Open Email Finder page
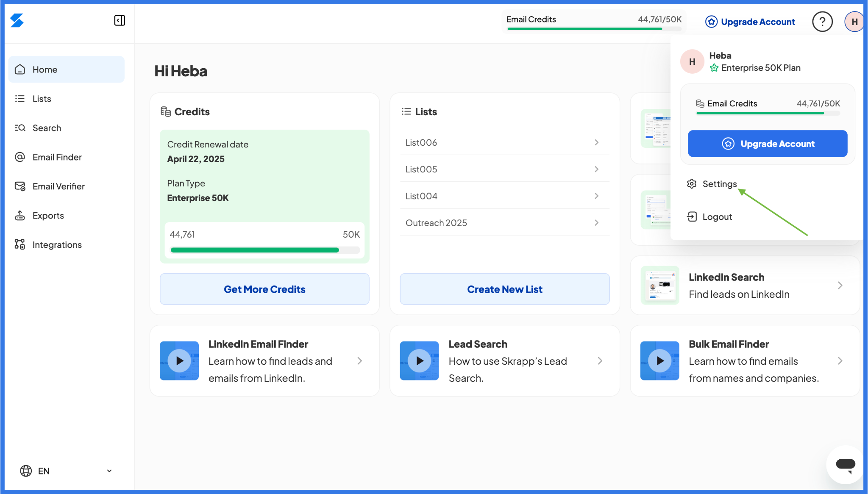 click(67, 157)
